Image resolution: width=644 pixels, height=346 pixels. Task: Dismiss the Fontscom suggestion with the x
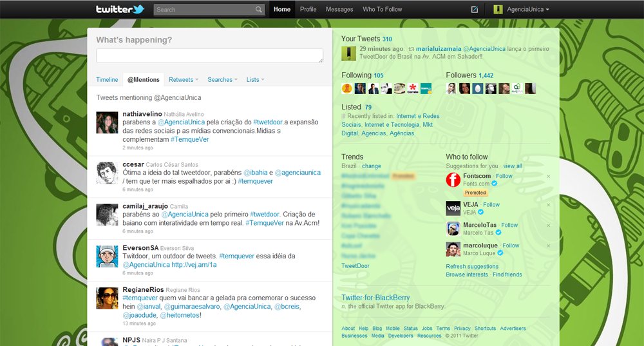point(548,177)
